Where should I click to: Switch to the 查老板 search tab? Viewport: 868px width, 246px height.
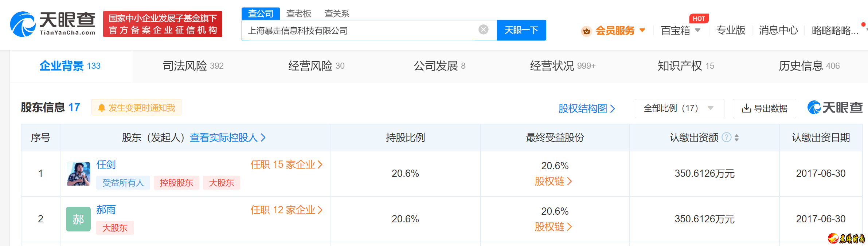tap(299, 14)
